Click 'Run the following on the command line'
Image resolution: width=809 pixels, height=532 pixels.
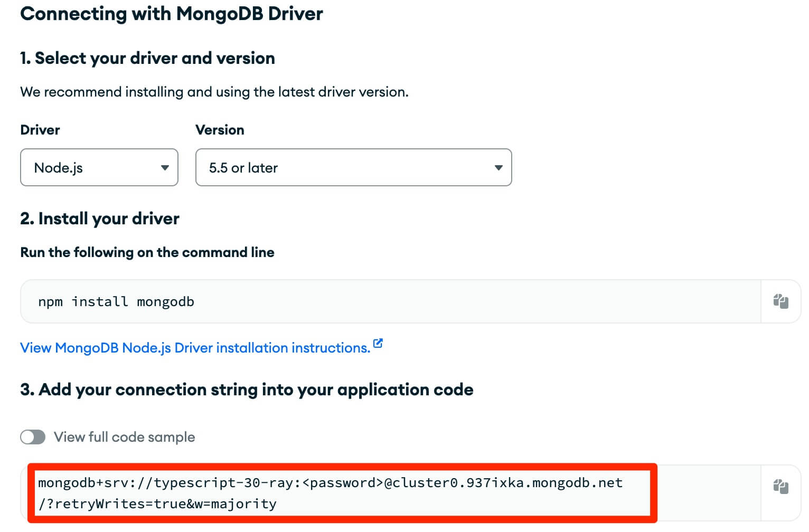(147, 252)
